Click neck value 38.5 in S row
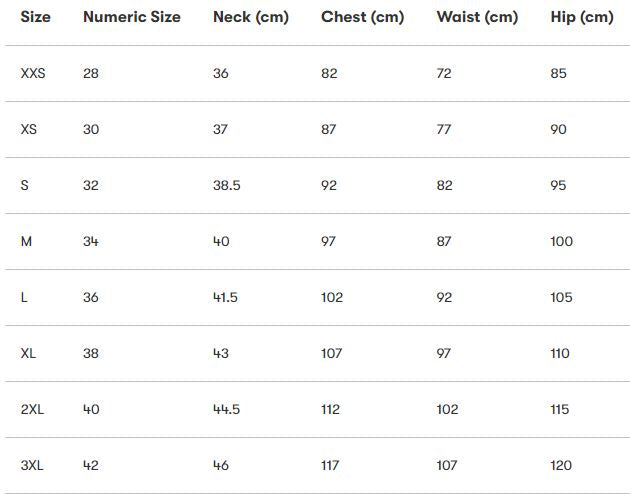Image resolution: width=636 pixels, height=494 pixels. coord(227,185)
